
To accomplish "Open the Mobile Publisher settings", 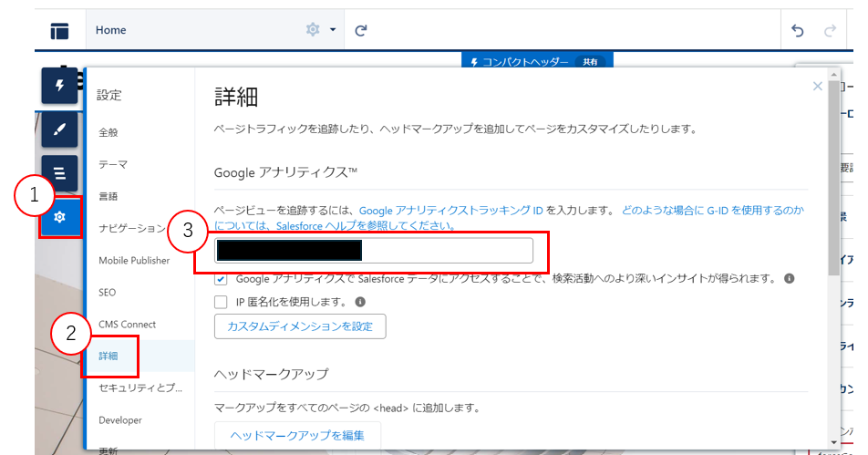I will click(134, 260).
